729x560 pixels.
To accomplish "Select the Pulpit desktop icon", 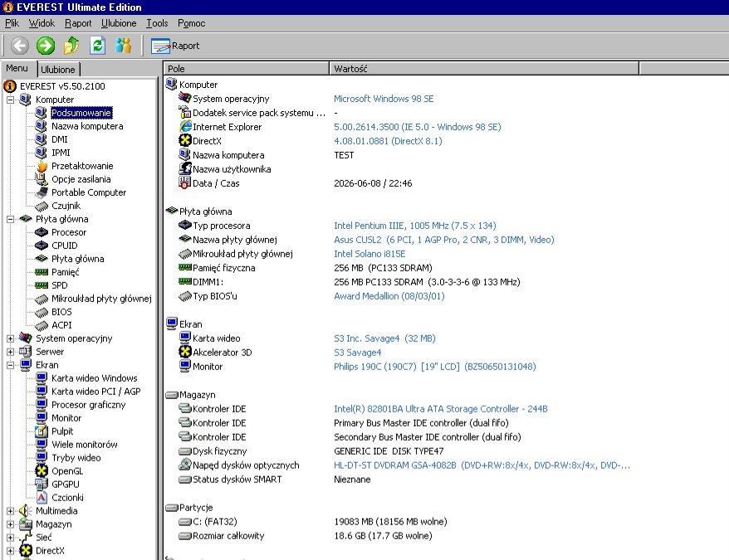I will pyautogui.click(x=42, y=431).
